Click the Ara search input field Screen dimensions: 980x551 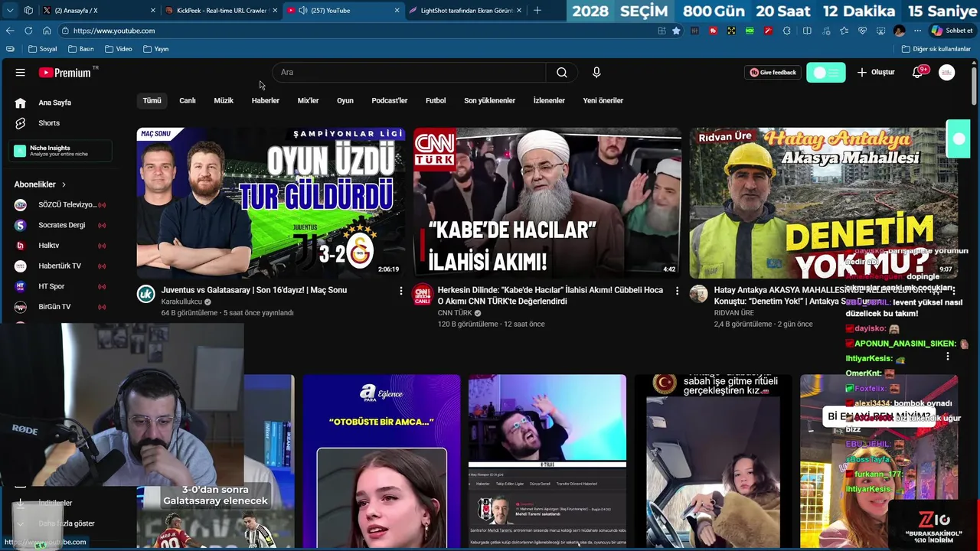pos(409,73)
